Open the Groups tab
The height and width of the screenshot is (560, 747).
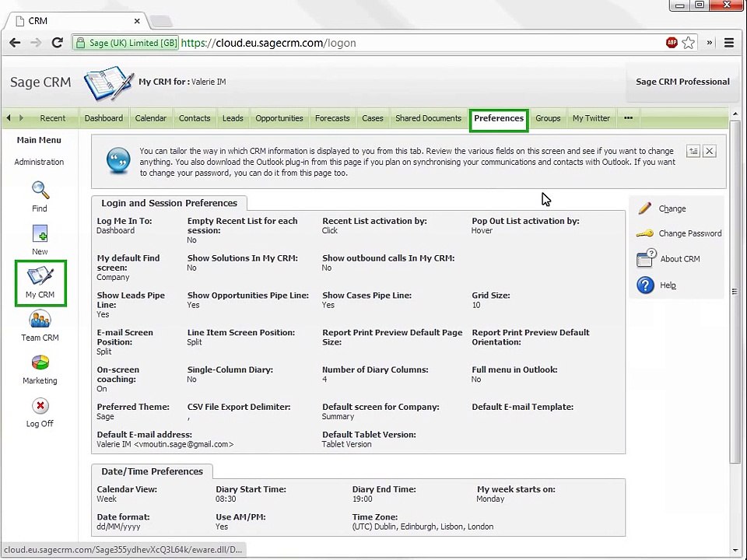(548, 118)
